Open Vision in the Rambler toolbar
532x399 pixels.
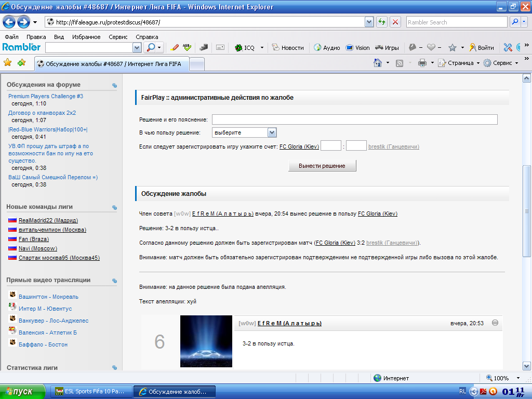[x=357, y=48]
